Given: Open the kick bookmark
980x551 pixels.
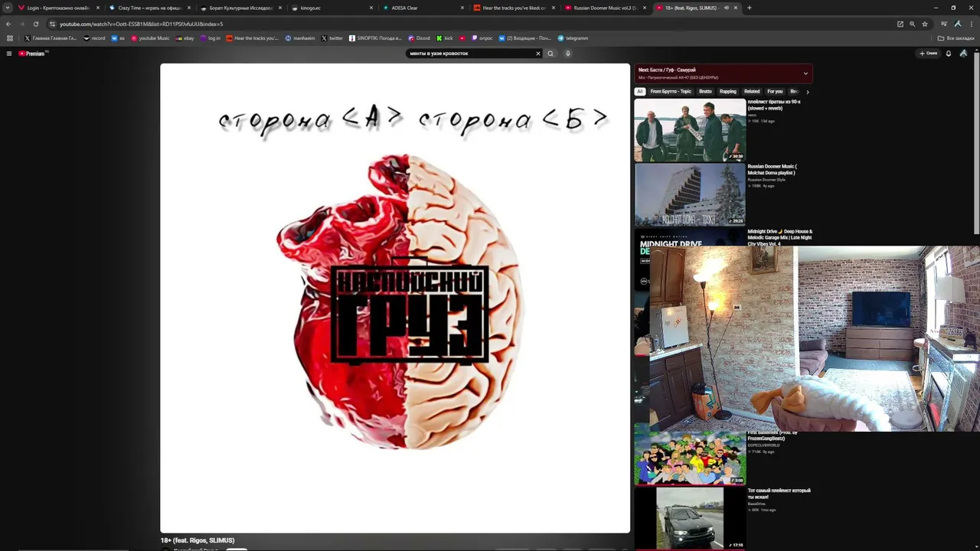Looking at the screenshot, I should pyautogui.click(x=445, y=38).
